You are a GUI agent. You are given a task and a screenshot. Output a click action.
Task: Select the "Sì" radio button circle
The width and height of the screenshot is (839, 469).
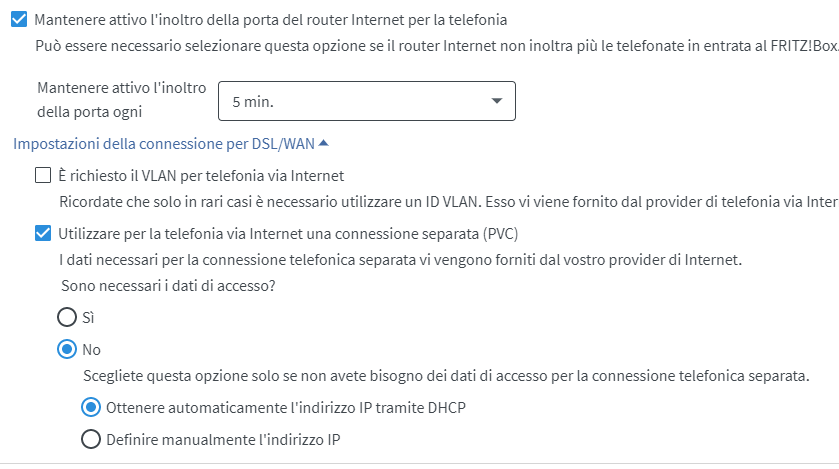[x=67, y=317]
